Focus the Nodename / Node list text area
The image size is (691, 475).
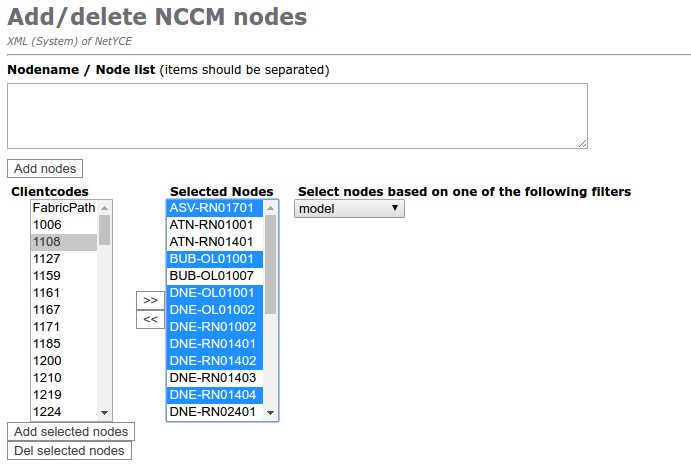(297, 116)
